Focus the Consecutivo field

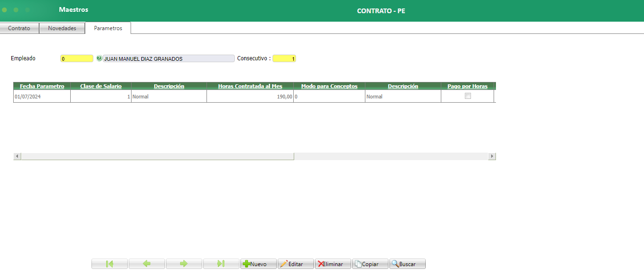click(284, 58)
